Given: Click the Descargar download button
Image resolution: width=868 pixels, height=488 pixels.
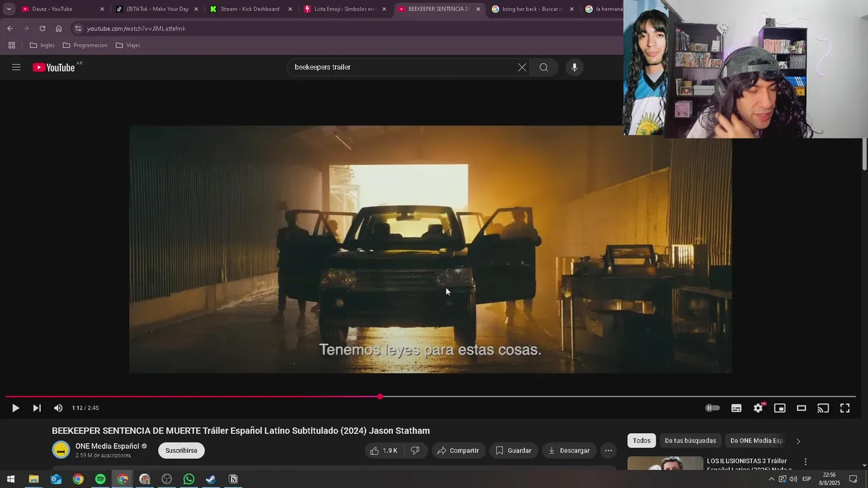Looking at the screenshot, I should (569, 450).
